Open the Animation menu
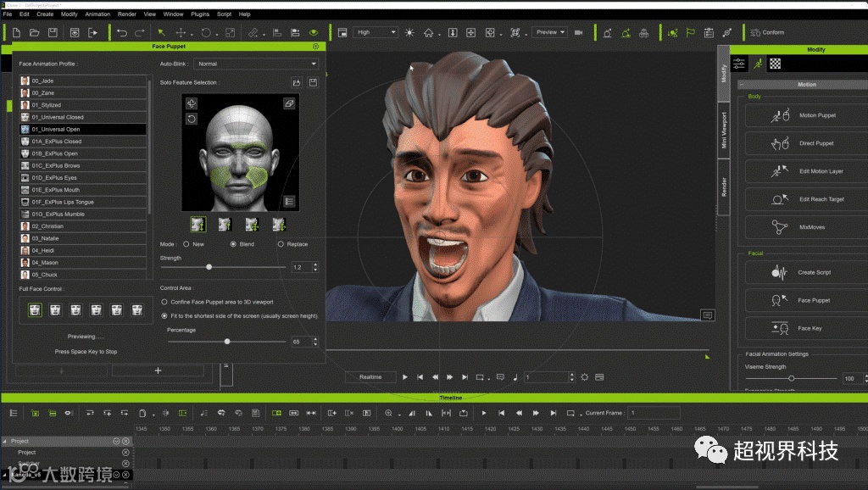The image size is (868, 490). point(97,14)
